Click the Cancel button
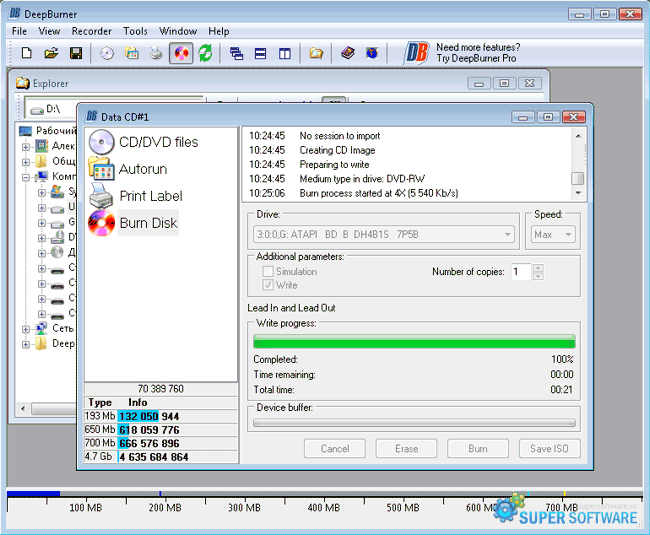Image resolution: width=650 pixels, height=535 pixels. click(335, 448)
